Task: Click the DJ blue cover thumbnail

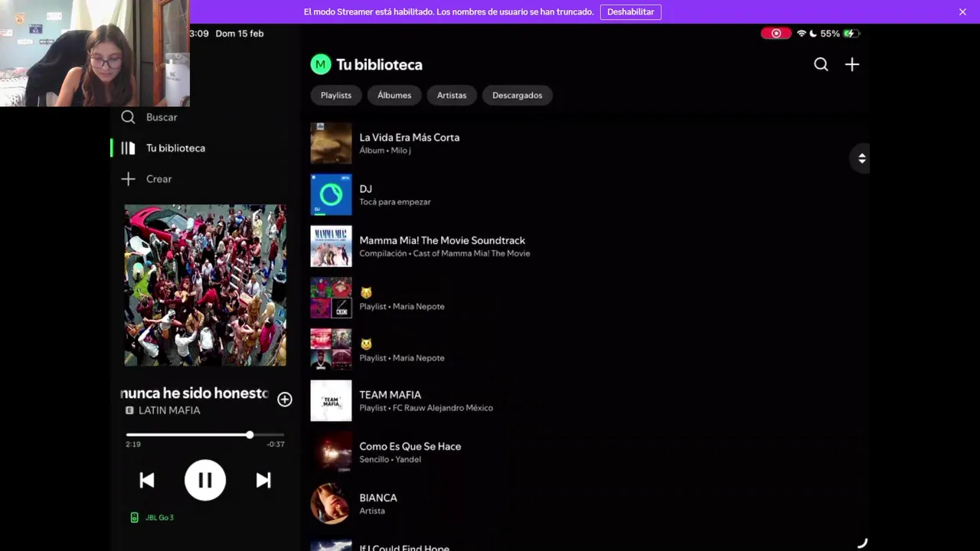Action: click(331, 194)
